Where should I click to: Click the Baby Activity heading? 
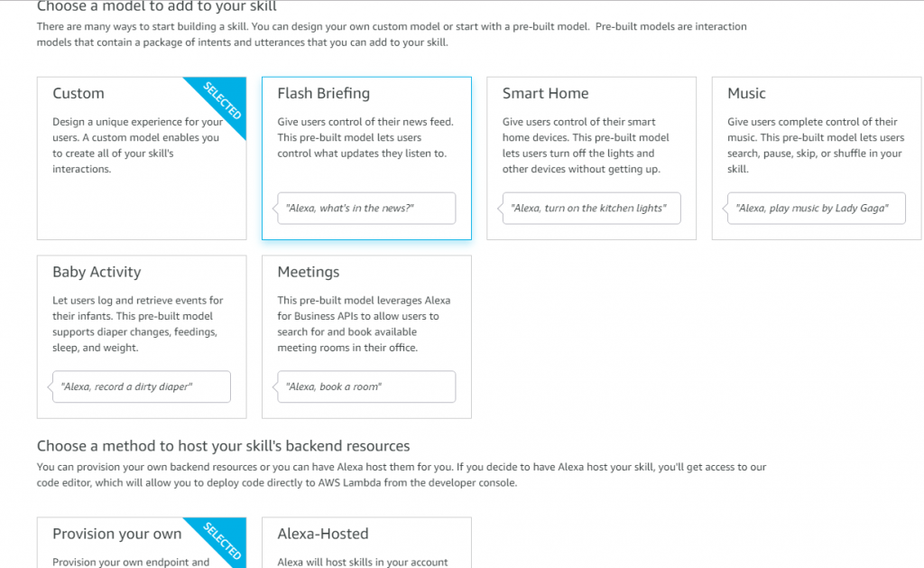tap(97, 273)
